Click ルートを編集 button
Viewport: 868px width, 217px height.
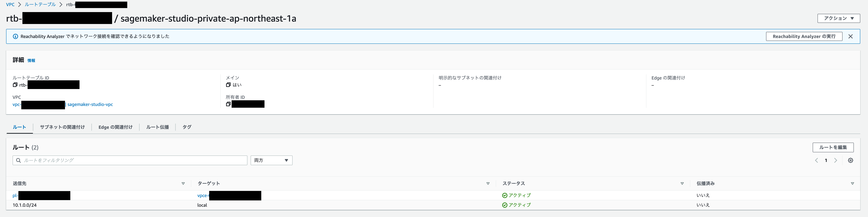[x=833, y=147]
